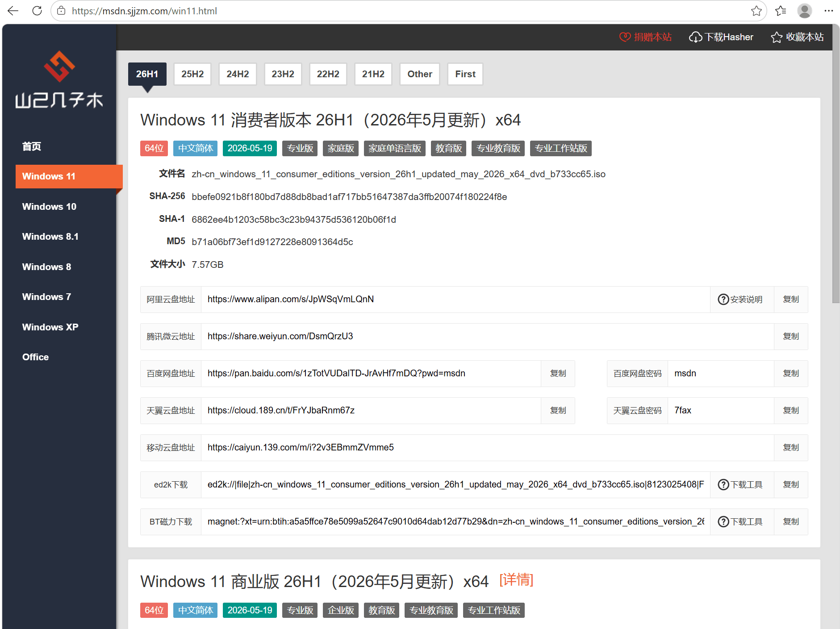This screenshot has width=840, height=629.
Task: Click the magnet link text field
Action: click(456, 522)
